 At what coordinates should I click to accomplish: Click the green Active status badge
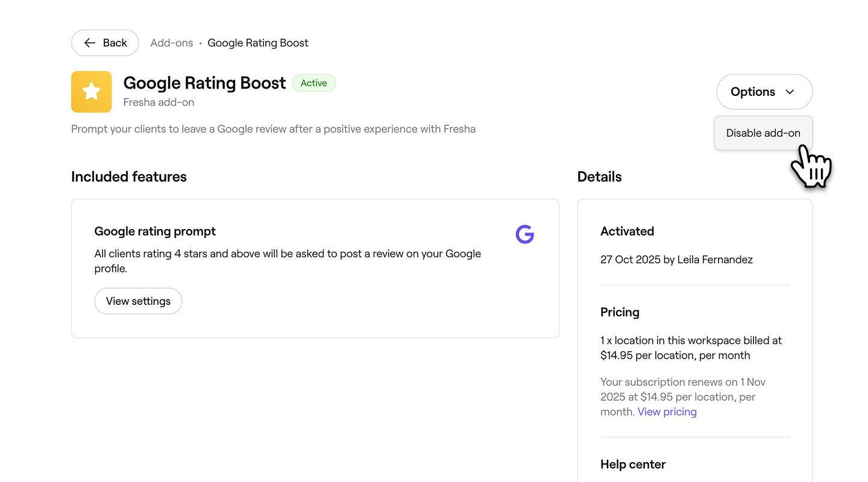tap(313, 83)
